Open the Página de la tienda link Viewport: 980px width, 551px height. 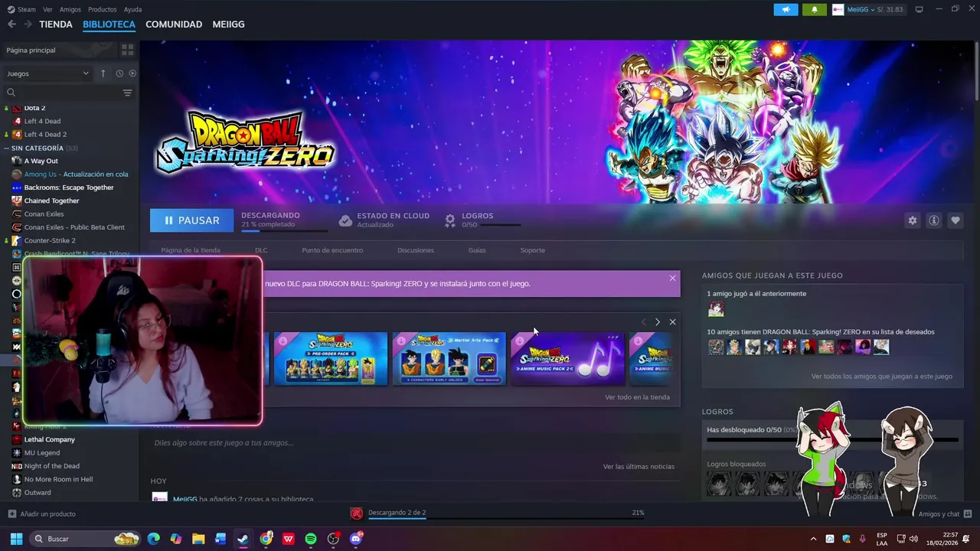(191, 250)
